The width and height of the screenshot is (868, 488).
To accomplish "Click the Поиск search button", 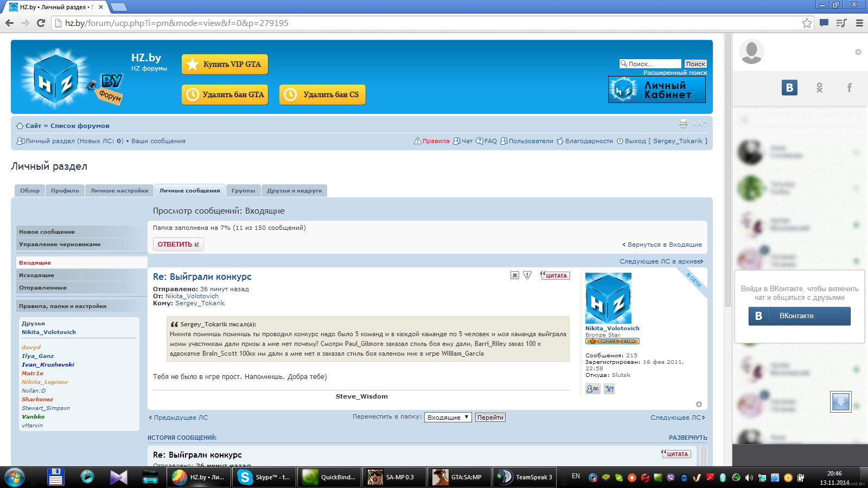I will pos(695,64).
